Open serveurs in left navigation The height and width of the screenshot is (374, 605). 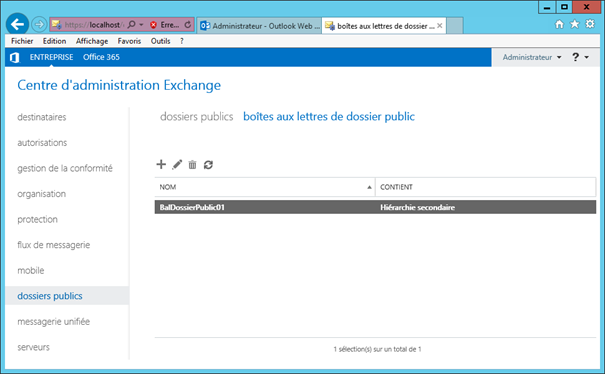[34, 347]
